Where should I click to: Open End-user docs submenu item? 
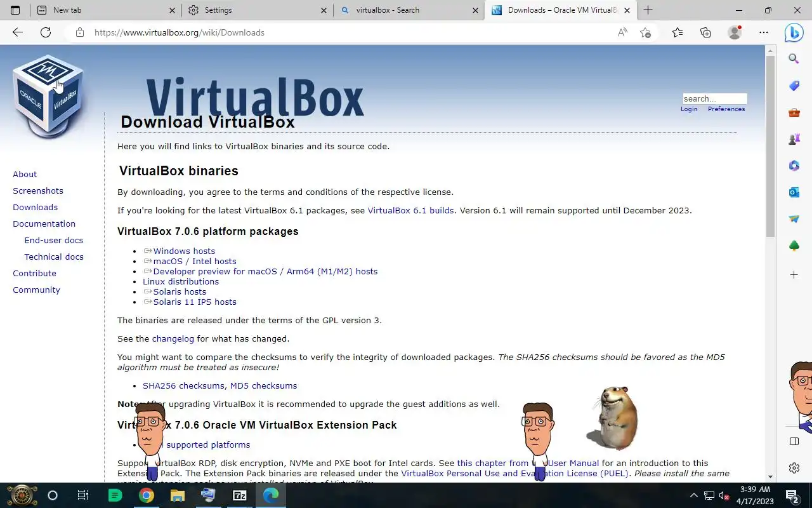click(x=54, y=240)
